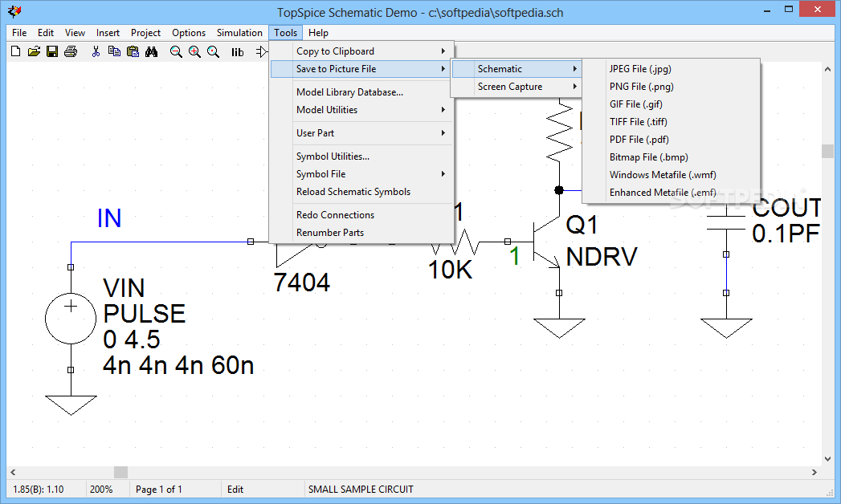Click the Copy toolbar icon

pyautogui.click(x=114, y=51)
